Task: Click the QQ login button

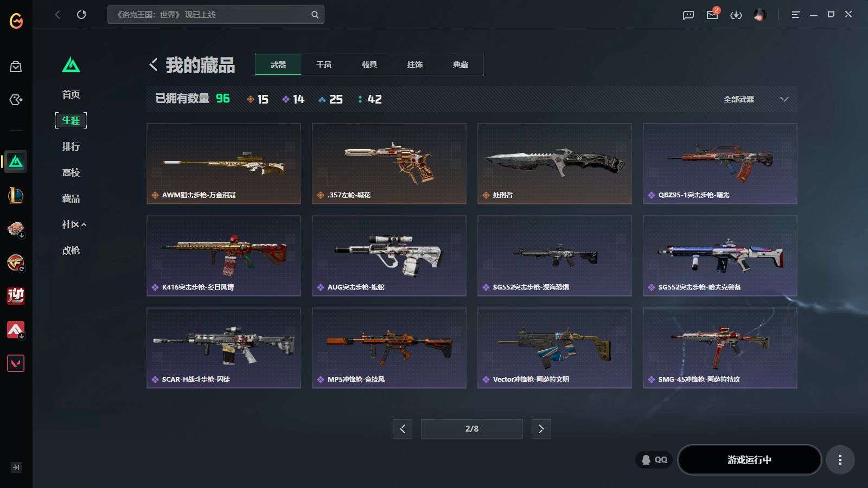Action: [x=654, y=460]
